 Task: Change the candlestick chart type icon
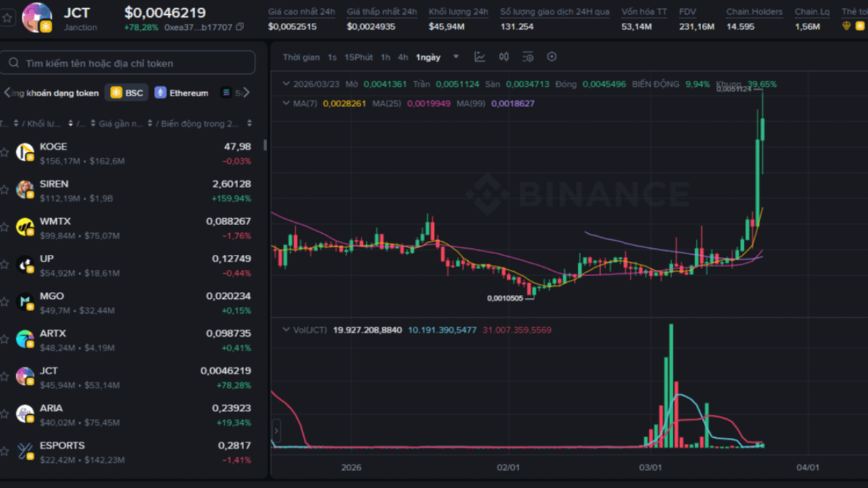pos(504,57)
